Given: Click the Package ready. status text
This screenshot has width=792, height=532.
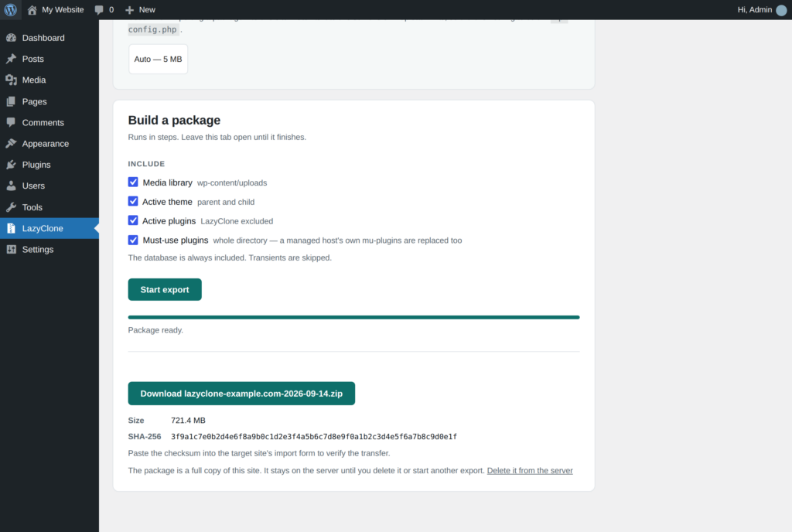Looking at the screenshot, I should (x=155, y=330).
